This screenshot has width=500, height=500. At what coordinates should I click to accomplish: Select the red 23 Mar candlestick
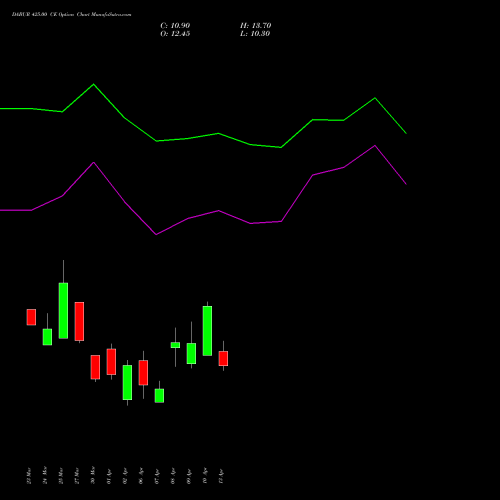point(31,317)
